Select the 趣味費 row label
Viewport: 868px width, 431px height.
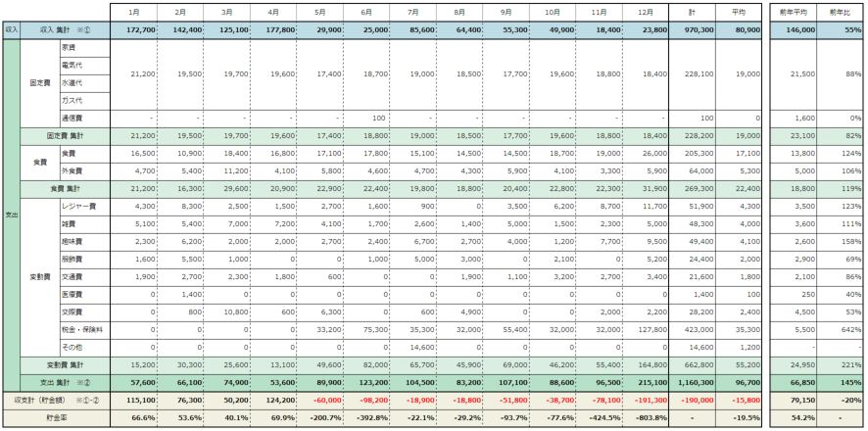point(84,242)
